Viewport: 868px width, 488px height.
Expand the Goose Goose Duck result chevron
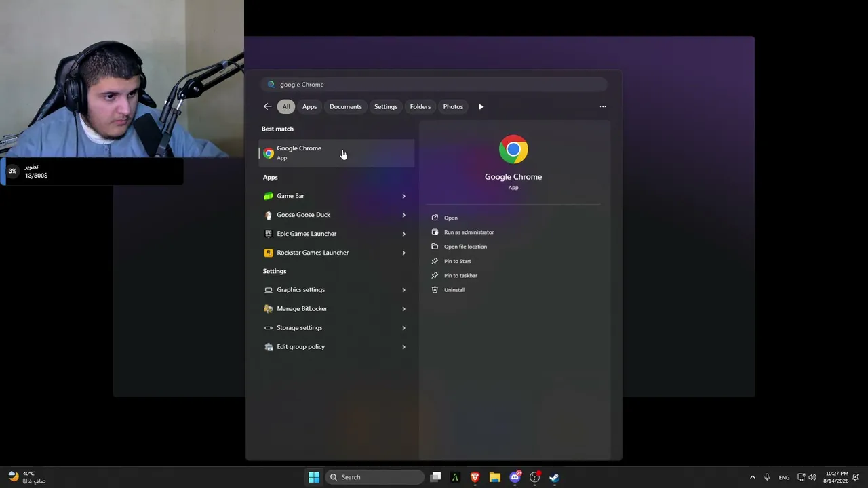(403, 215)
